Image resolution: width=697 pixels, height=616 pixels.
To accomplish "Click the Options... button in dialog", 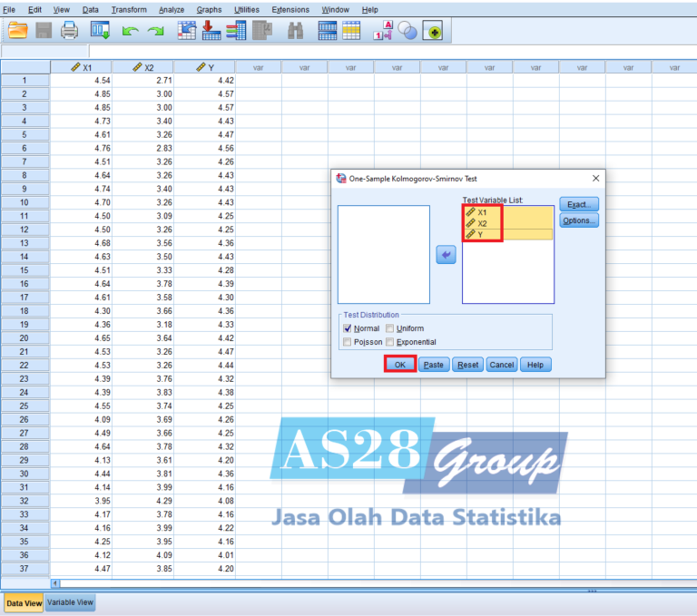I will (578, 220).
